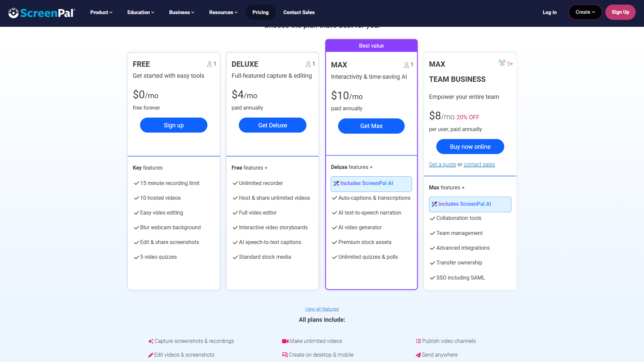
Task: Expand the Product menu
Action: click(101, 12)
